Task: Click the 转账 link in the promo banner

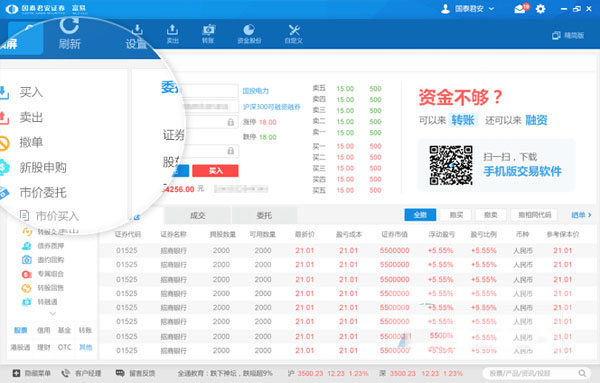Action: [463, 120]
